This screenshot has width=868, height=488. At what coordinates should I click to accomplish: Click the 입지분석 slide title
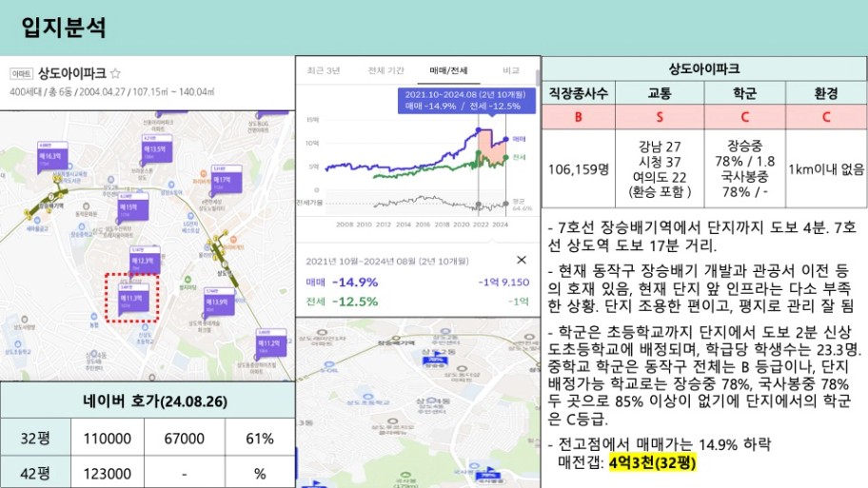click(x=64, y=27)
